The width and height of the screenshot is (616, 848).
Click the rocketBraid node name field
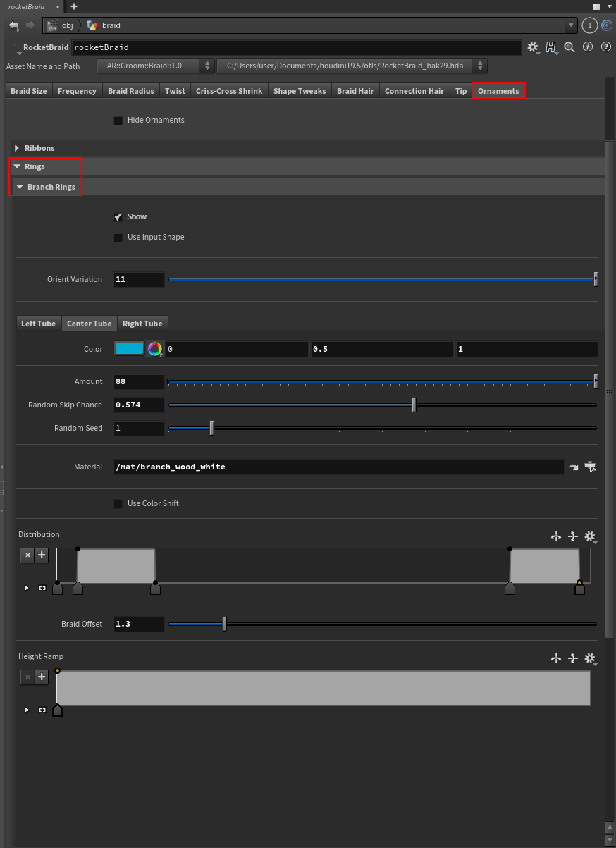[296, 47]
